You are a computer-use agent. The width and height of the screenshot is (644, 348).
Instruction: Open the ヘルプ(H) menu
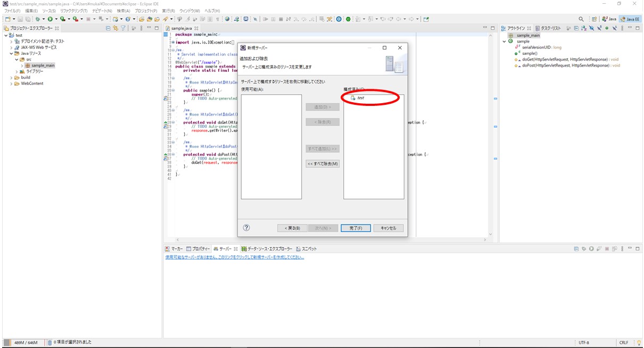pyautogui.click(x=212, y=11)
